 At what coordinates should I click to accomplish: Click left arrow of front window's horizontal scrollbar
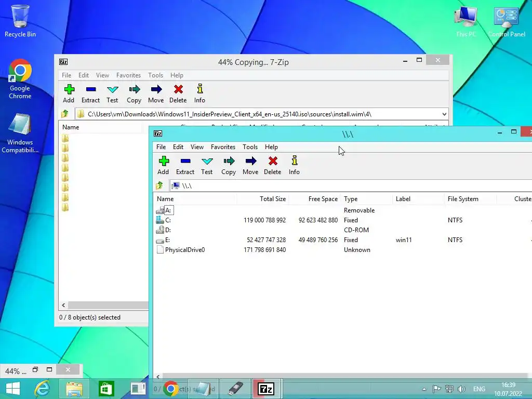158,376
